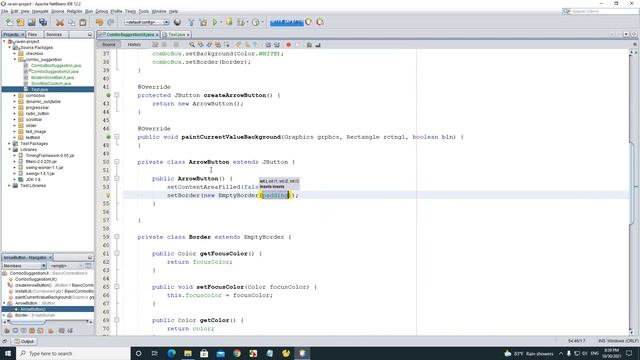This screenshot has width=640, height=360.
Task: Click the first filter icon under Navigator list
Action: tap(7, 331)
